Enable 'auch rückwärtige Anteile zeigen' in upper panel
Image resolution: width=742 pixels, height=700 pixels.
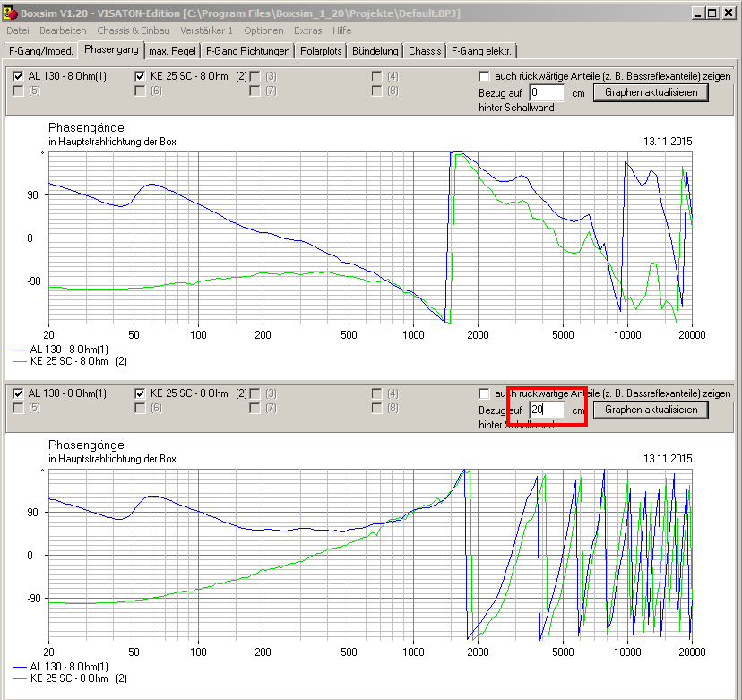click(484, 76)
